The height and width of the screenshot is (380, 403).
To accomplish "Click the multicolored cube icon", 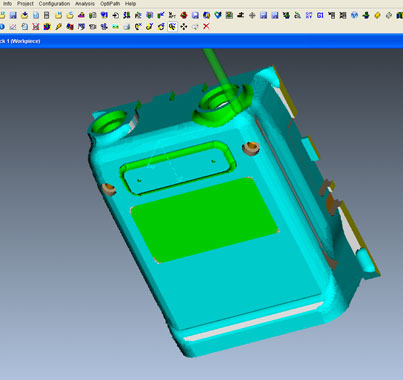I will 47,27.
